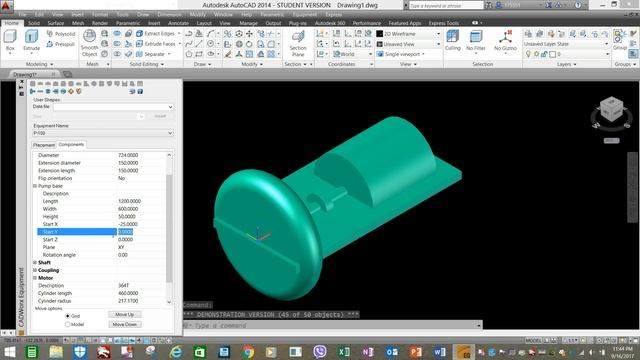This screenshot has height=360, width=640.
Task: Open the Express Tools ribbon tab
Action: [444, 23]
